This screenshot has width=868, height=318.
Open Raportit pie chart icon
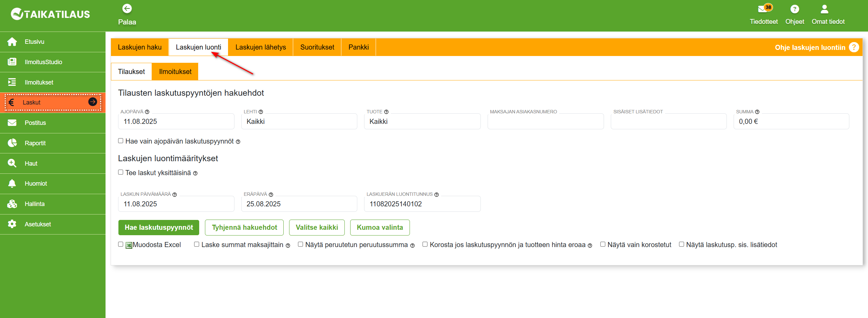pyautogui.click(x=12, y=143)
